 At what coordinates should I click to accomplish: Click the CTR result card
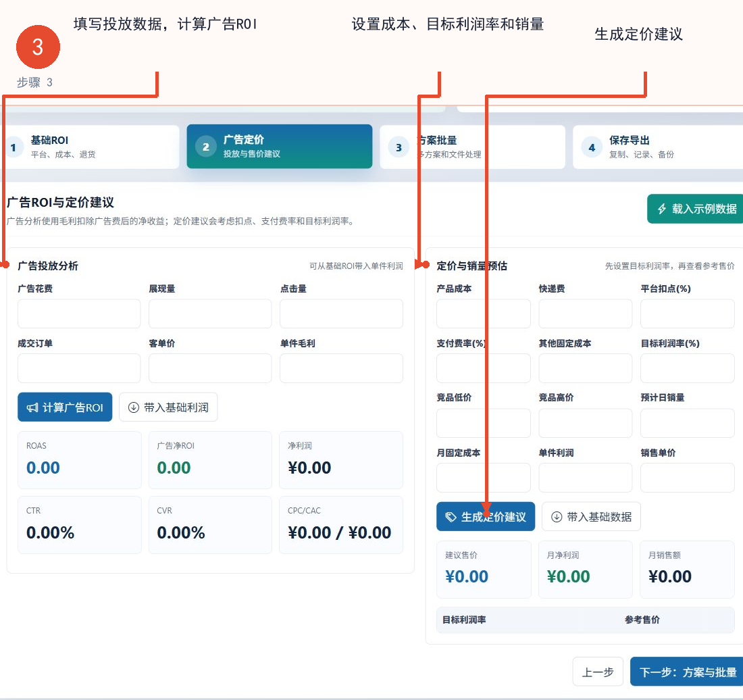click(x=80, y=524)
